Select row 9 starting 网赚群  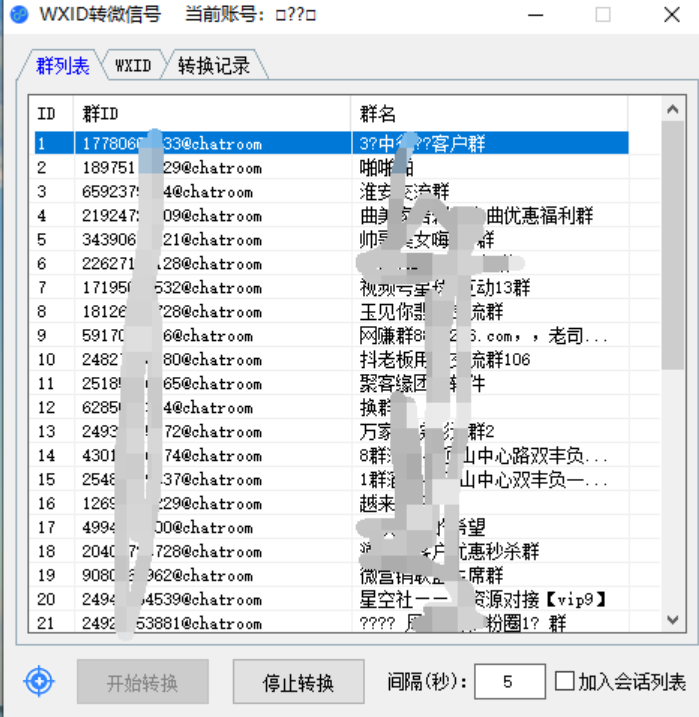pyautogui.click(x=331, y=335)
